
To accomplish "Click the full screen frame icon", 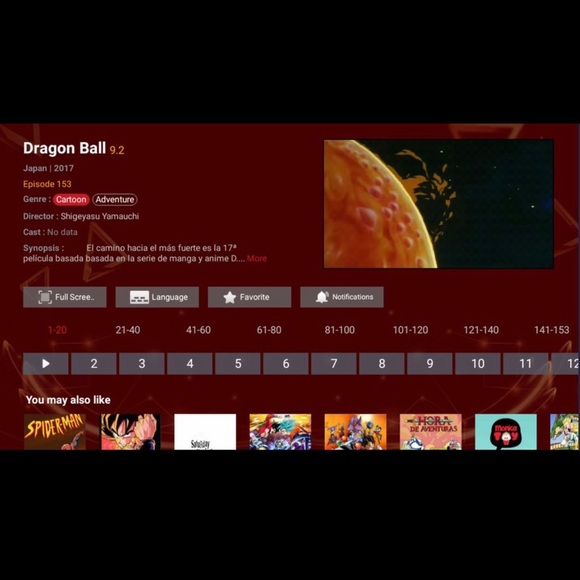I will pyautogui.click(x=45, y=297).
